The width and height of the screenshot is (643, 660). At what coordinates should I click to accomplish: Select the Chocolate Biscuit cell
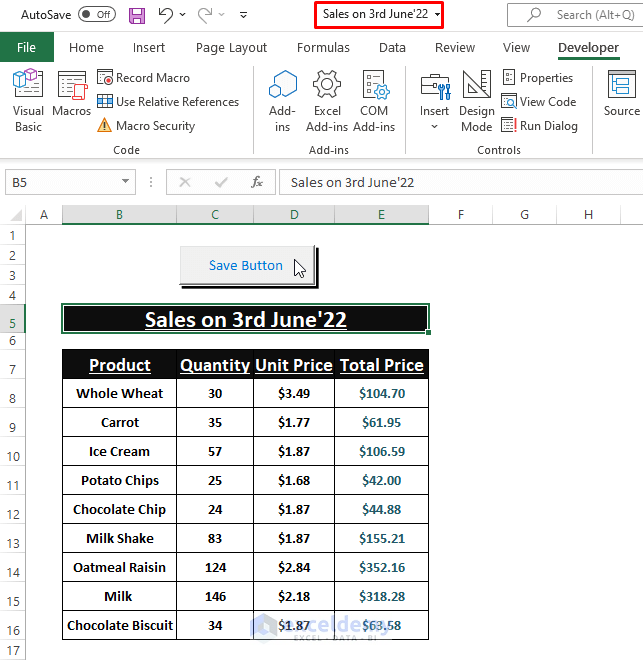click(x=120, y=625)
